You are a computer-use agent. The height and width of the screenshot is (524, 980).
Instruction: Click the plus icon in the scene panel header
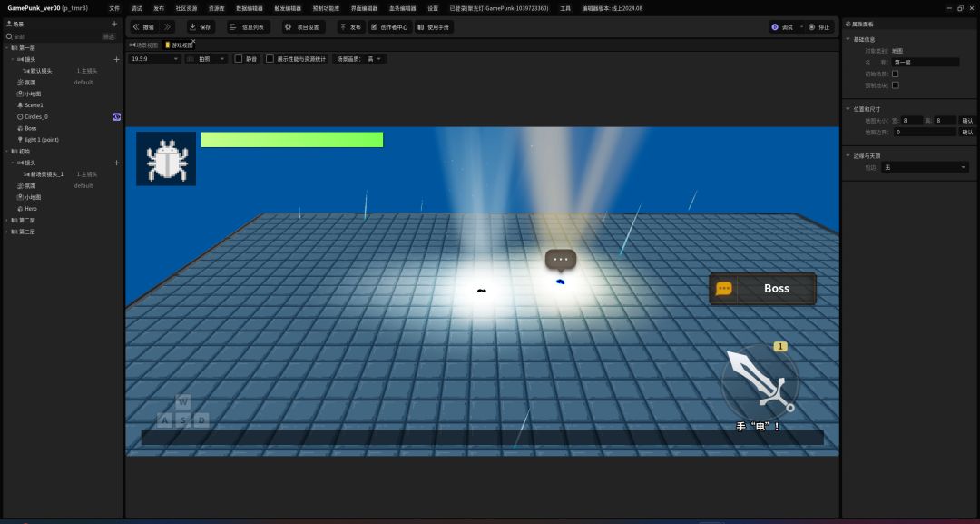(x=113, y=24)
